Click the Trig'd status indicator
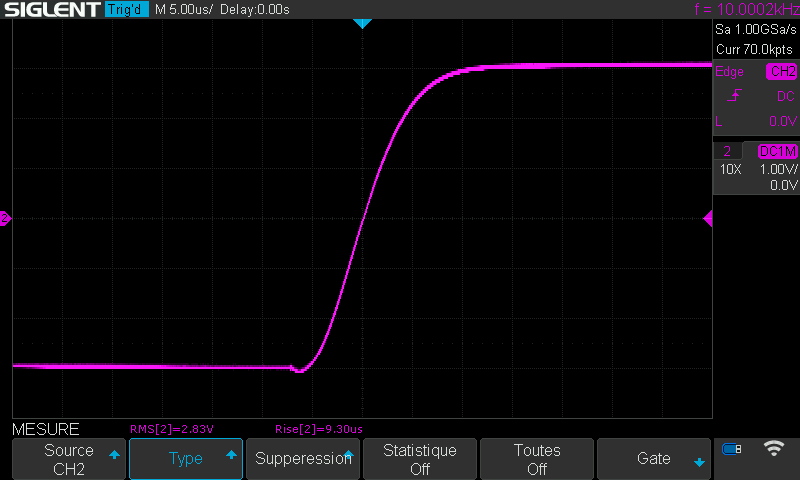Screen dimensions: 800x480 click(x=127, y=10)
